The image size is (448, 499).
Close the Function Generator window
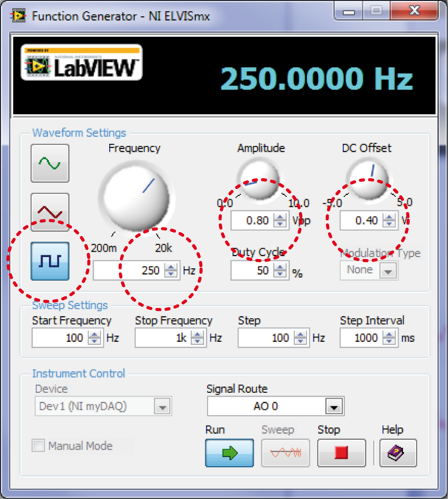(x=414, y=11)
